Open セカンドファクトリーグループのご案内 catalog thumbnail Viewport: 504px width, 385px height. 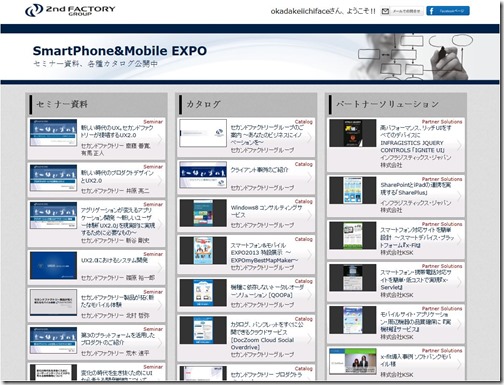[203, 133]
